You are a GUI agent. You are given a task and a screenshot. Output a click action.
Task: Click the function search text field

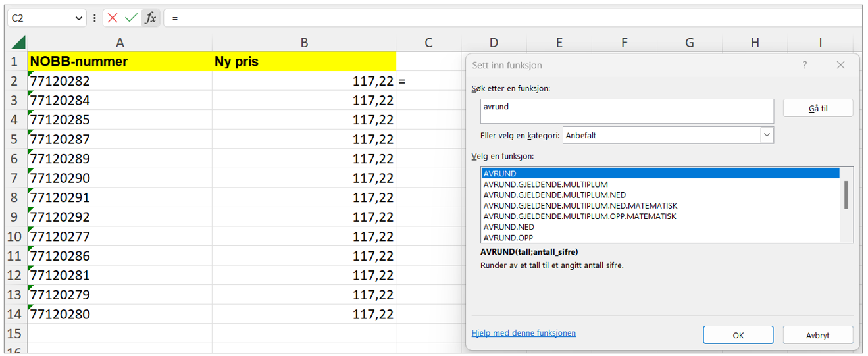click(x=626, y=111)
